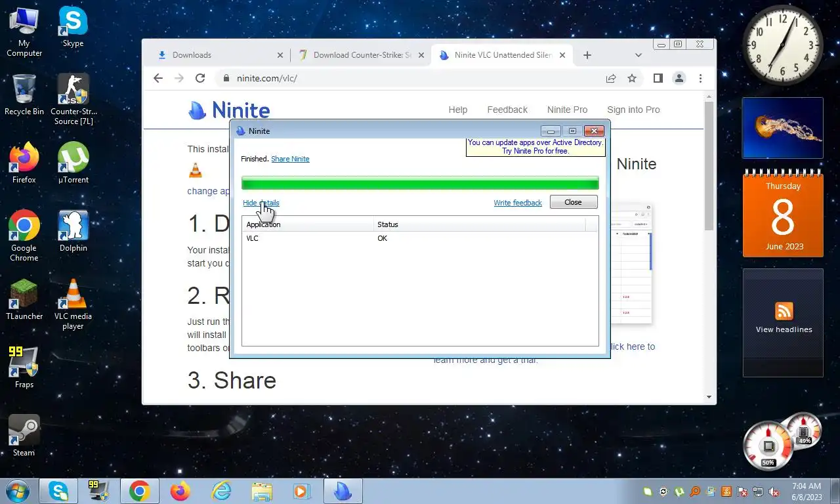Select the Fraps desktop icon
Image resolution: width=840 pixels, height=504 pixels.
tap(24, 368)
